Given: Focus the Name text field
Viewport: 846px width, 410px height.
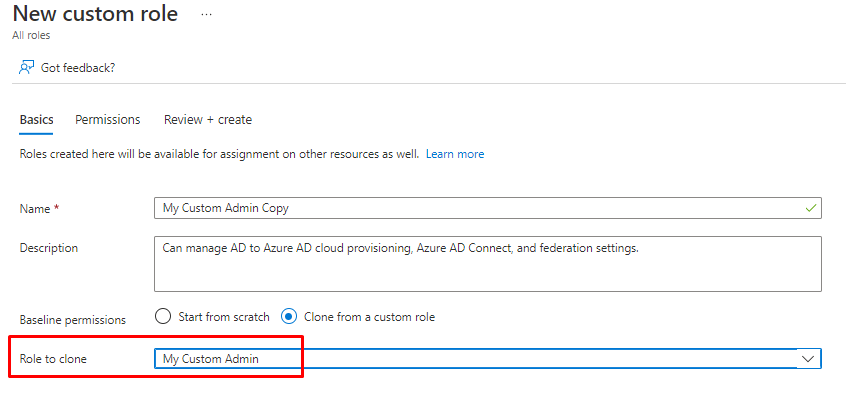Looking at the screenshot, I should click(x=480, y=208).
